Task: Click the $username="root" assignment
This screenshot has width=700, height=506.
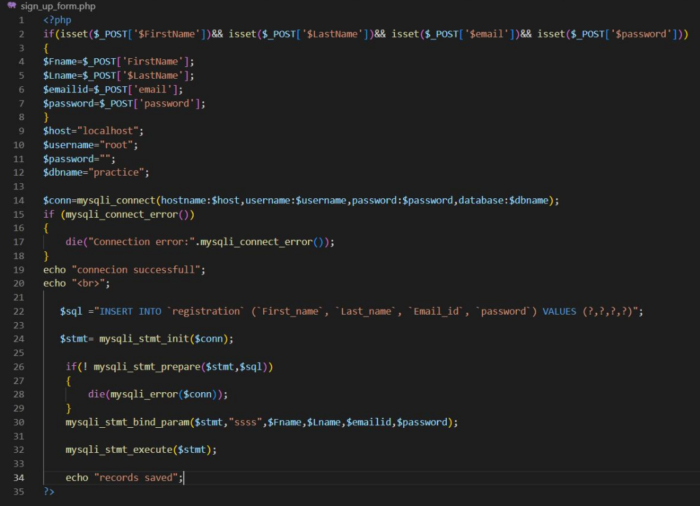Action: tap(91, 145)
